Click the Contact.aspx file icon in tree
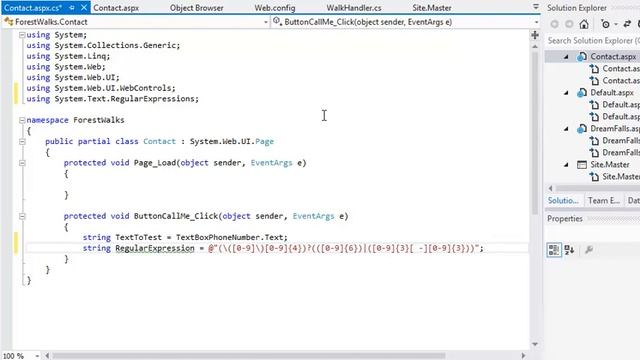Screen dimensions: 640x360 pos(582,57)
